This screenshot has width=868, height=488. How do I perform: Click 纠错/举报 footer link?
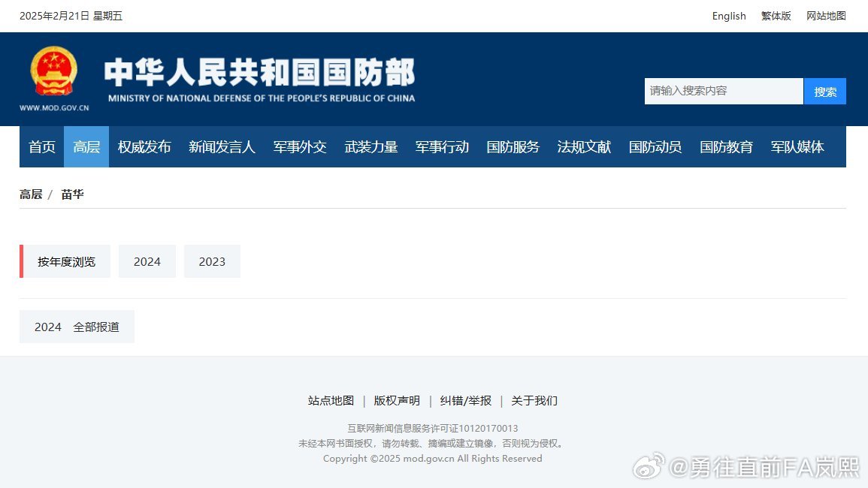click(x=465, y=401)
